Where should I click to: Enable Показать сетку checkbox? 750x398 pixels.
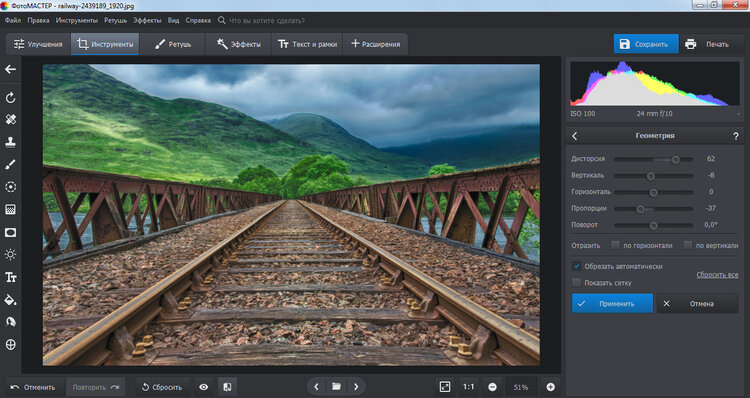[576, 283]
